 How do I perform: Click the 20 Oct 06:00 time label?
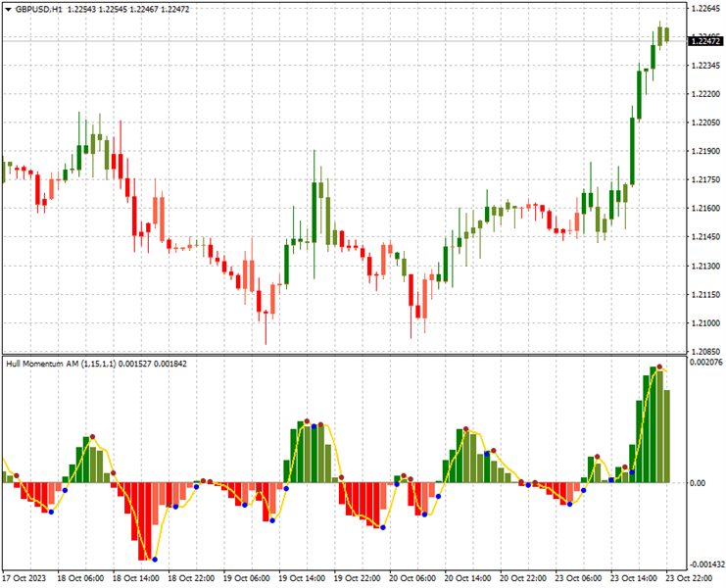412,579
